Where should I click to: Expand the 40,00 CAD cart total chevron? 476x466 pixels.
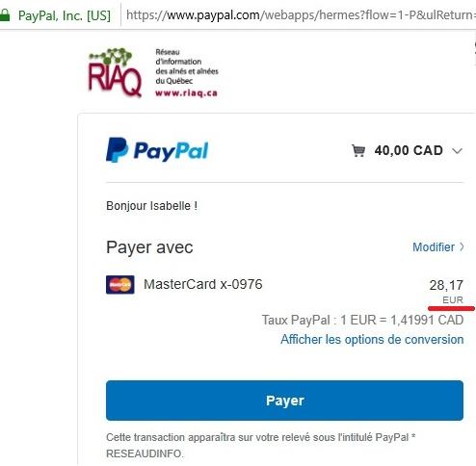[457, 151]
